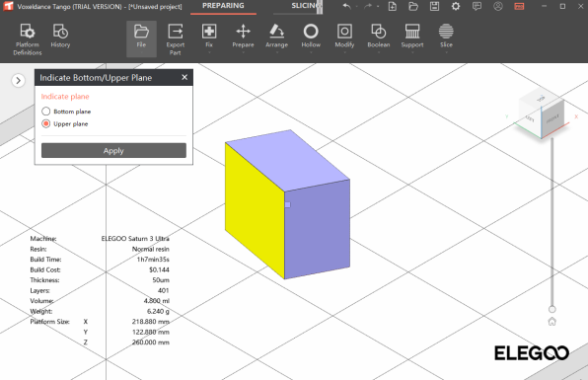
Task: Click the layers count 401
Action: tap(163, 290)
